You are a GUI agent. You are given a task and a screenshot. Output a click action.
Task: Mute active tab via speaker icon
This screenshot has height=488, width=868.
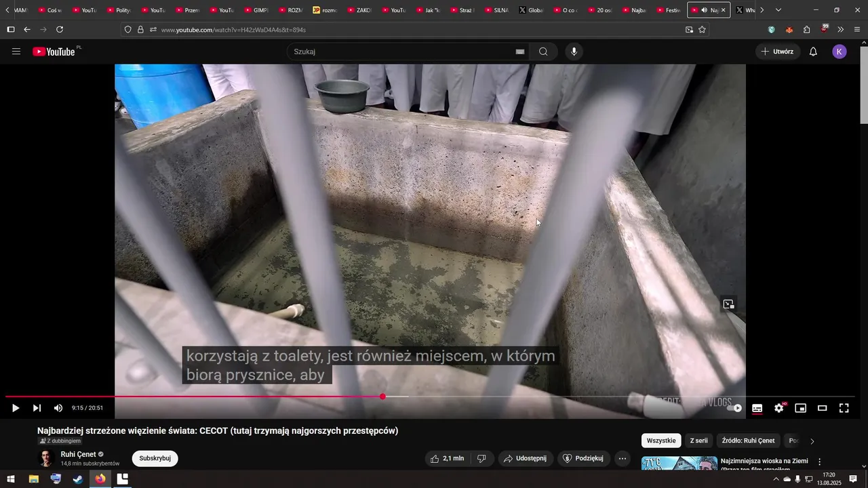(705, 10)
